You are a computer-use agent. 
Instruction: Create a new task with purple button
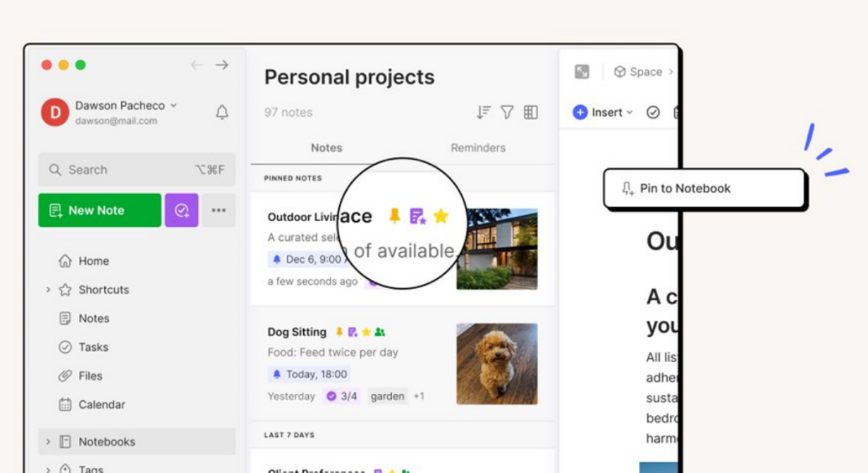pyautogui.click(x=182, y=210)
